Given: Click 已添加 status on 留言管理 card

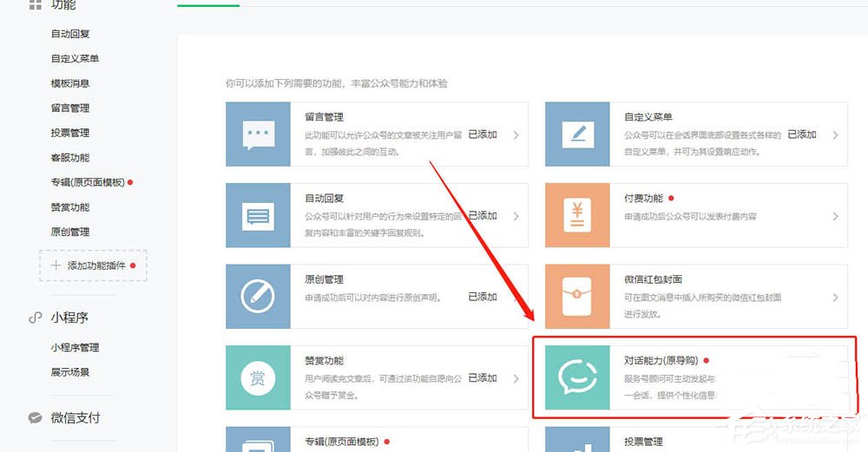Looking at the screenshot, I should [x=483, y=134].
